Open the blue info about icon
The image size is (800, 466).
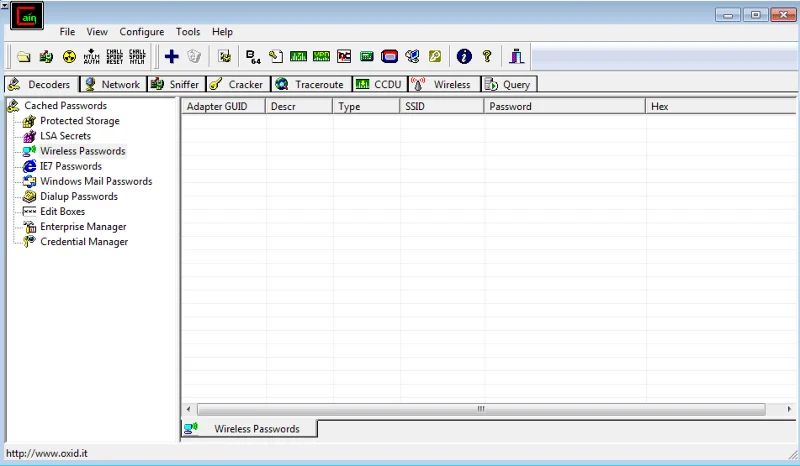464,56
